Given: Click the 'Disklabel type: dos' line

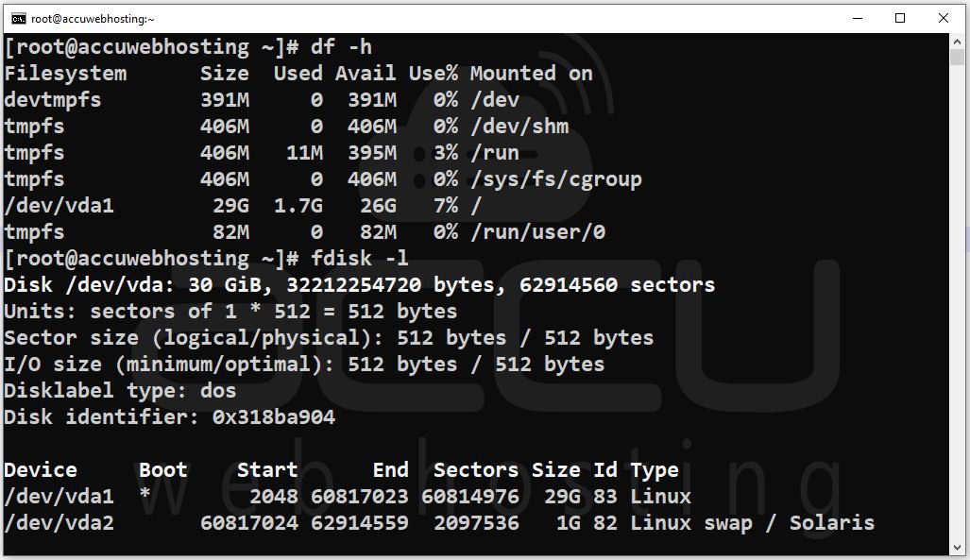Looking at the screenshot, I should tap(120, 390).
